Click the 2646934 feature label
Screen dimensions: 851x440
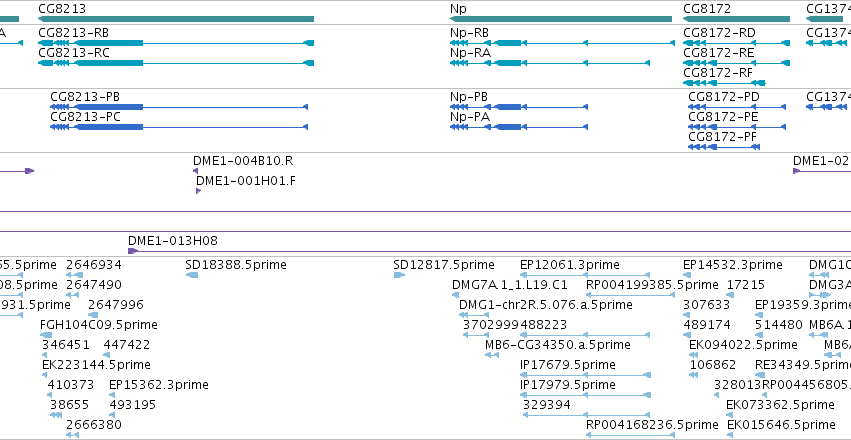point(94,265)
